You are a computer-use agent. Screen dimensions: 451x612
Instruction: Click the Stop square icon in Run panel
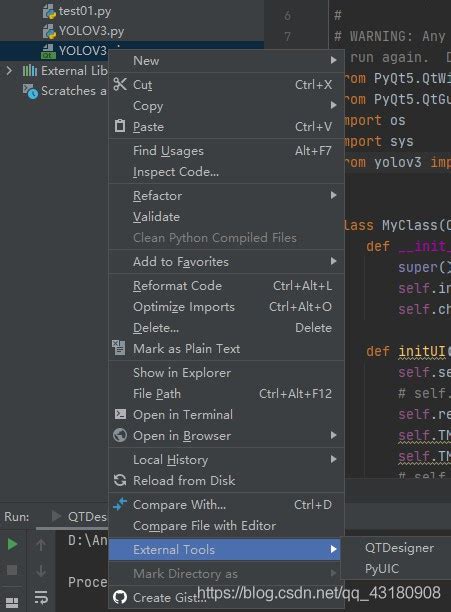point(12,570)
